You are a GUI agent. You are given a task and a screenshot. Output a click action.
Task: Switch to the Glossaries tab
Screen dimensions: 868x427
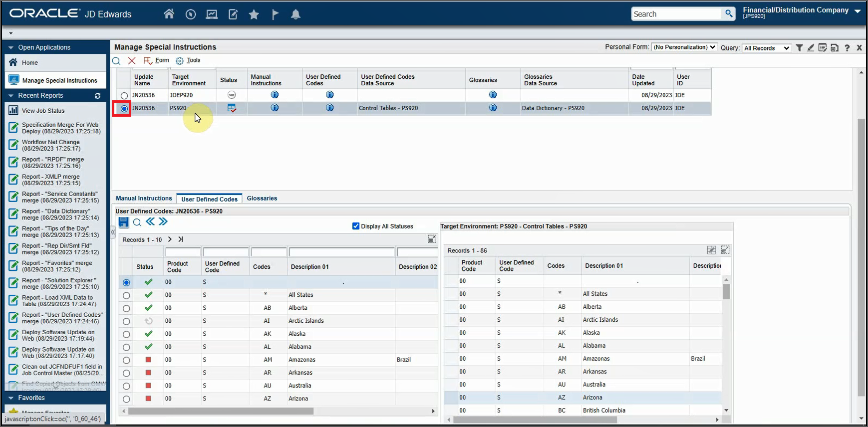point(262,198)
